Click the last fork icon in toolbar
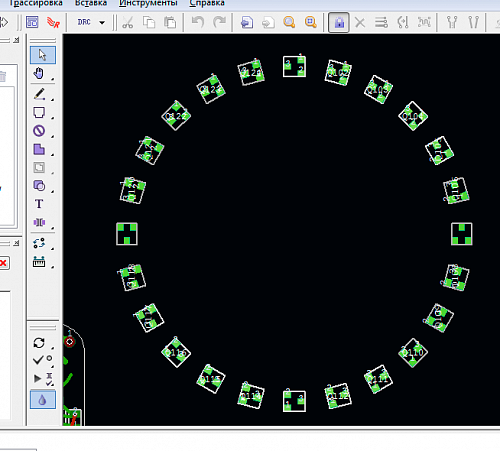The height and width of the screenshot is (451, 500). click(473, 22)
